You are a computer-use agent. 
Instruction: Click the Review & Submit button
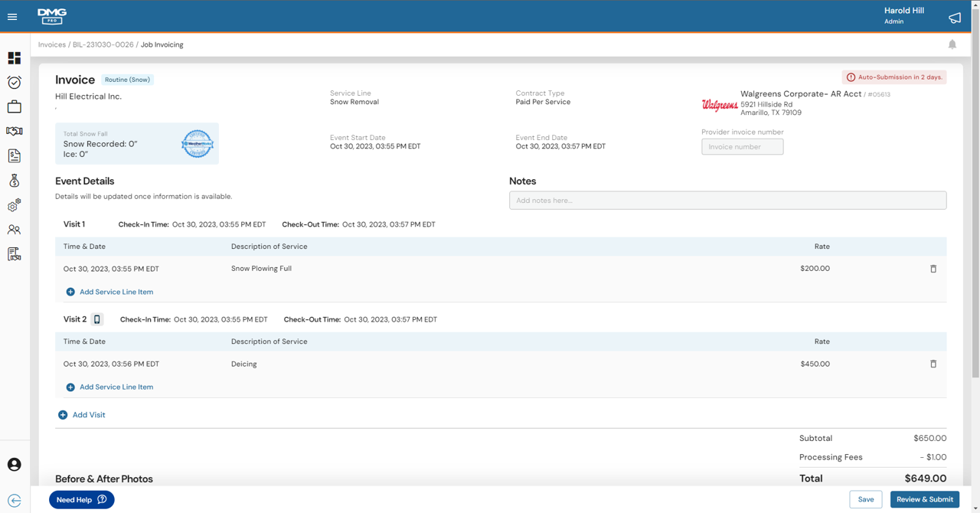[x=924, y=498]
